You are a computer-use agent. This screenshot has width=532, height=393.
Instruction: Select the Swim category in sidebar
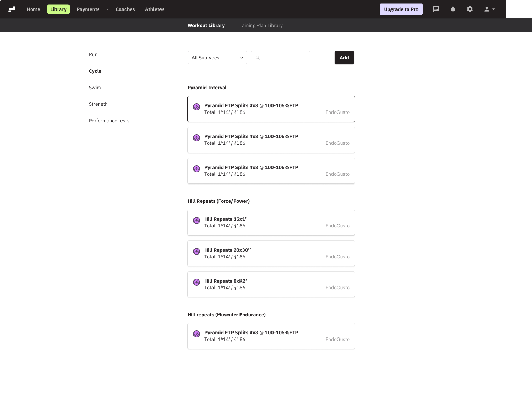tap(95, 88)
